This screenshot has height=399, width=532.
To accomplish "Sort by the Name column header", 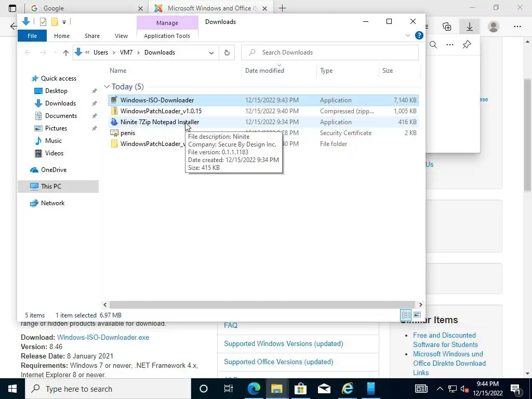I will click(x=118, y=71).
